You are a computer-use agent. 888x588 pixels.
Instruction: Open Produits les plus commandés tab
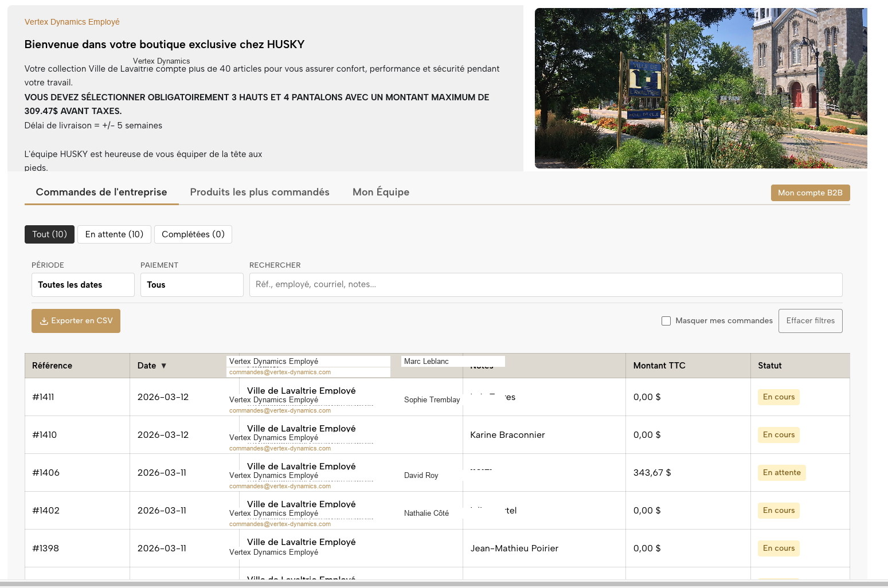pos(260,192)
